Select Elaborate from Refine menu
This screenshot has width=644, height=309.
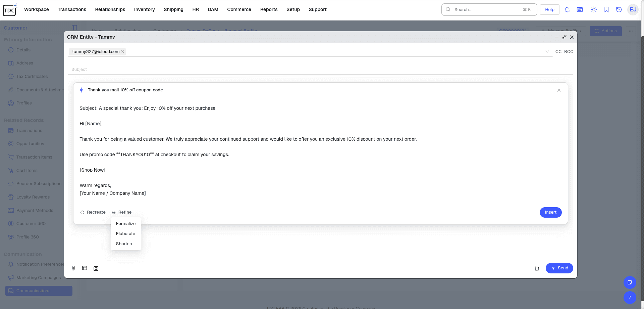(x=126, y=234)
